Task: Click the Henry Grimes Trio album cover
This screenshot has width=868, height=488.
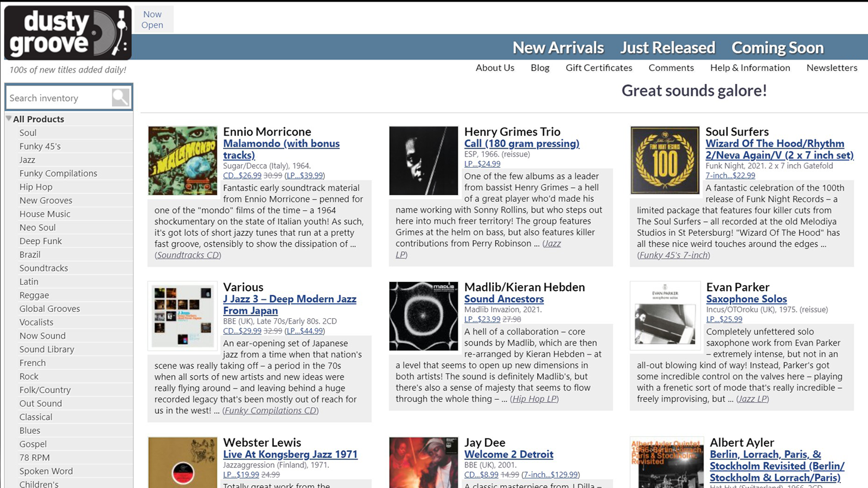Action: coord(423,159)
